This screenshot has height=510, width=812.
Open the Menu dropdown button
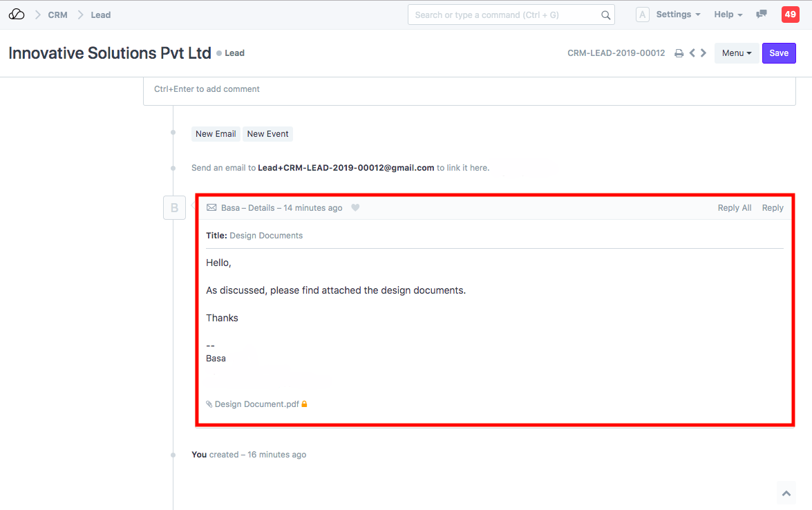736,53
